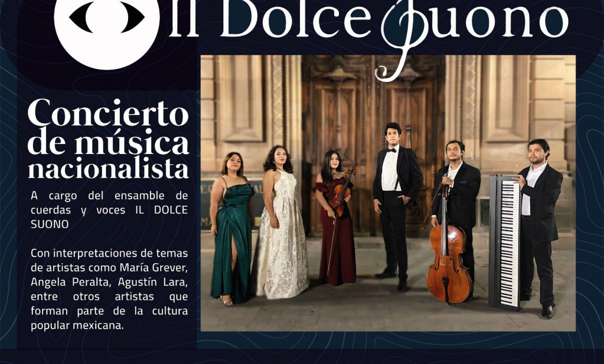Click the woman in the white gown
Screen dimensions: 604x364
click(281, 223)
